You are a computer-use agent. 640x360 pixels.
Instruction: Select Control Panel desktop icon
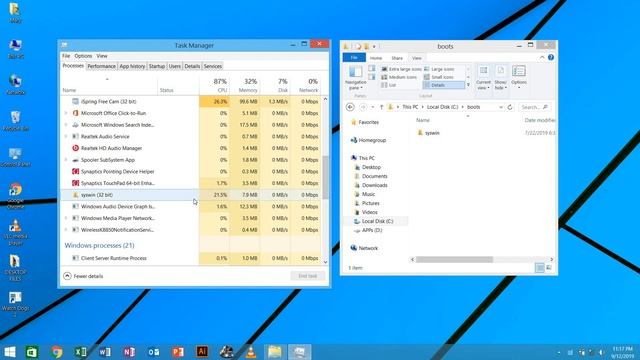pos(16,157)
